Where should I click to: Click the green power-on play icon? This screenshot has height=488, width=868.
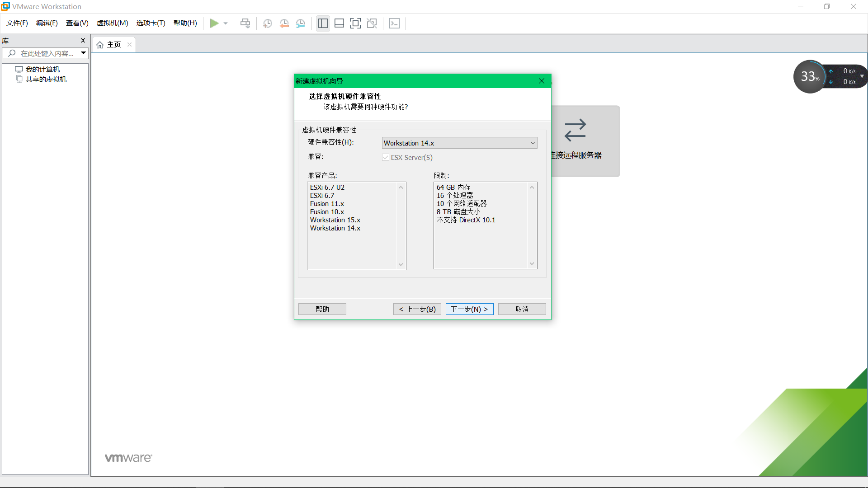[214, 23]
